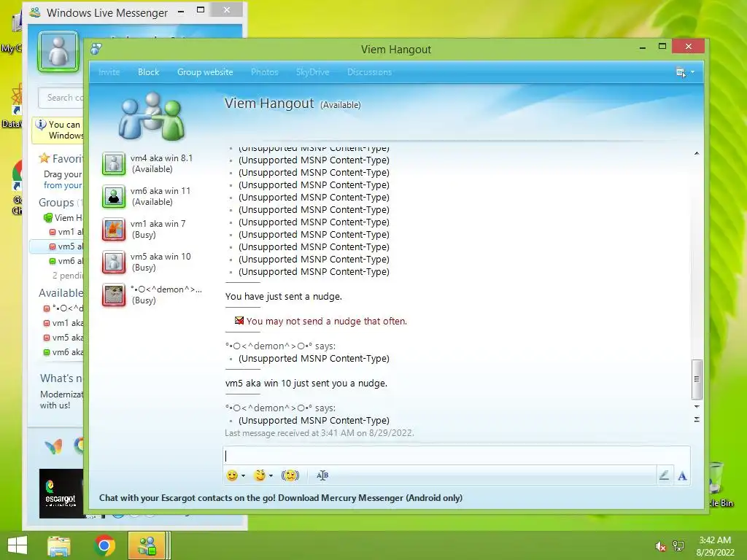Open the winks picker icon
The height and width of the screenshot is (560, 747).
[260, 475]
